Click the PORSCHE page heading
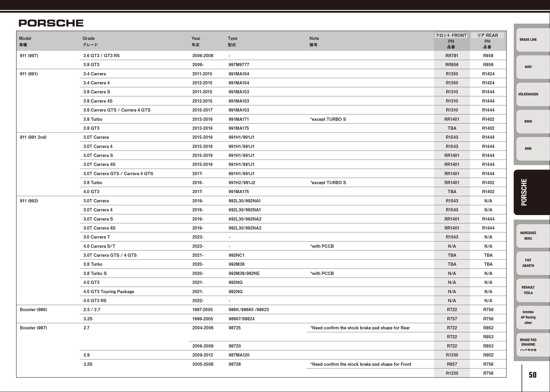Viewport: 550px width, 392px height. 51,23
